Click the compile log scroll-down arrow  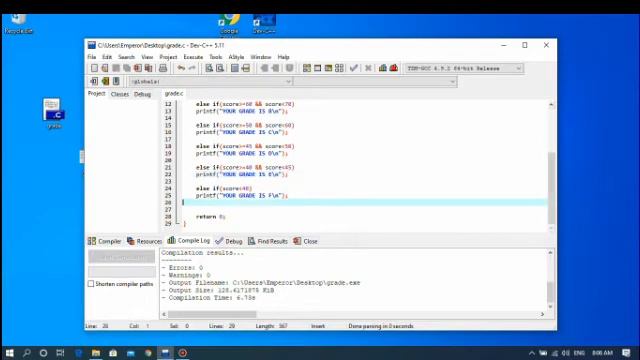[x=550, y=307]
